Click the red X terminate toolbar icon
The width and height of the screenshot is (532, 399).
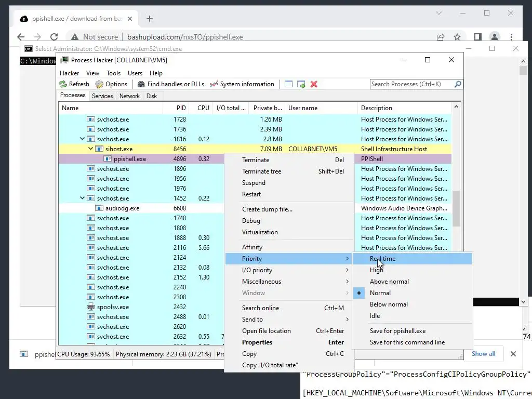pyautogui.click(x=314, y=84)
